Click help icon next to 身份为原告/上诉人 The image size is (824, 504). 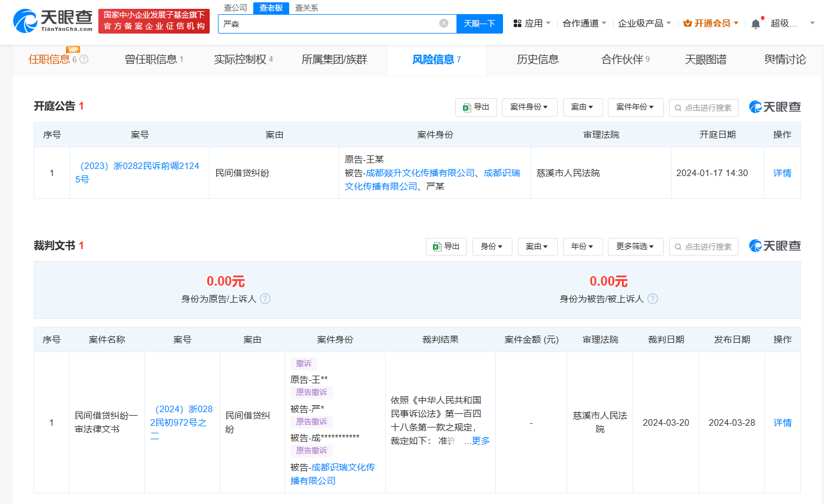(265, 299)
